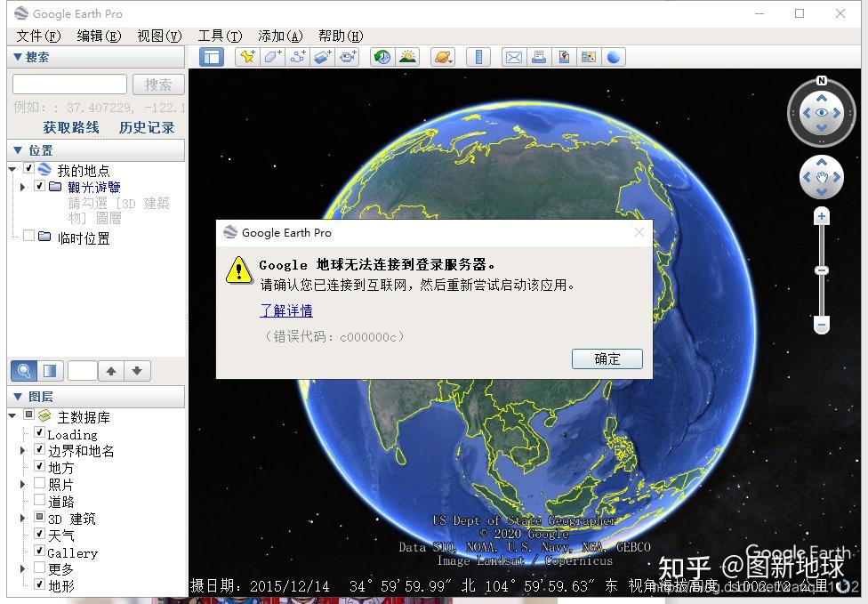Collapse the 位置 panel header

(96, 150)
